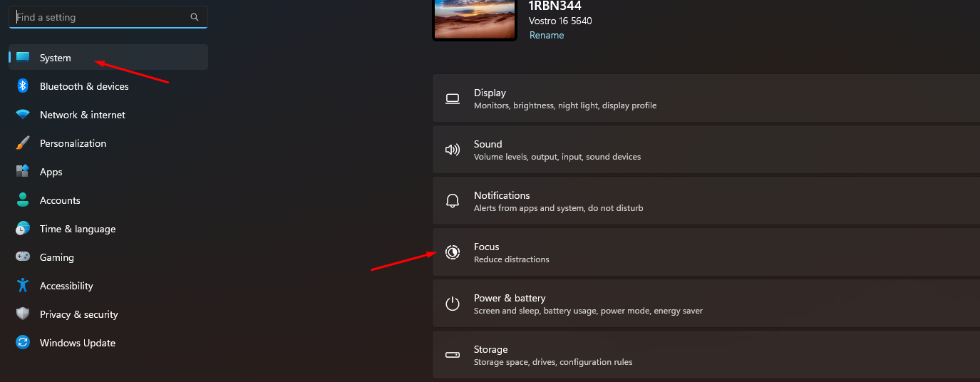This screenshot has height=382, width=980.
Task: Click the Accessibility figure icon
Action: [23, 286]
